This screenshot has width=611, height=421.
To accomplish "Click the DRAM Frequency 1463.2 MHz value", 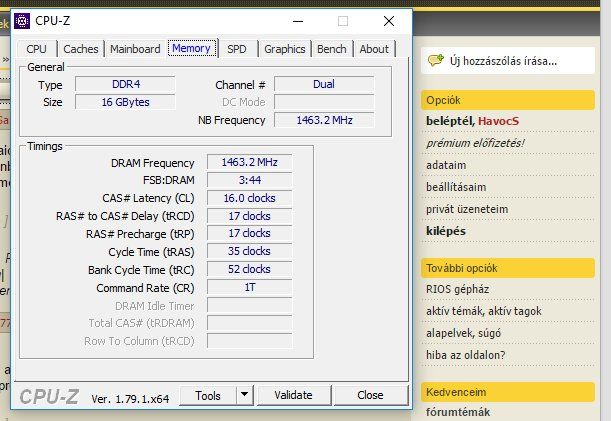I will (x=249, y=162).
